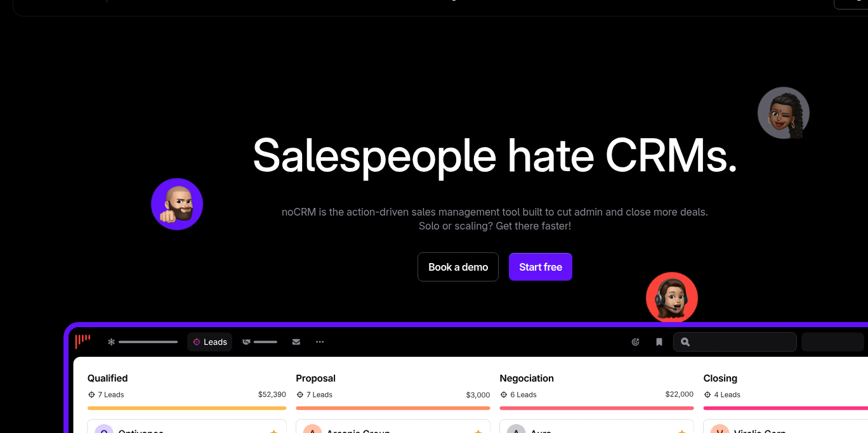
Task: Click the $3,000 total in Proposal
Action: [x=478, y=394]
